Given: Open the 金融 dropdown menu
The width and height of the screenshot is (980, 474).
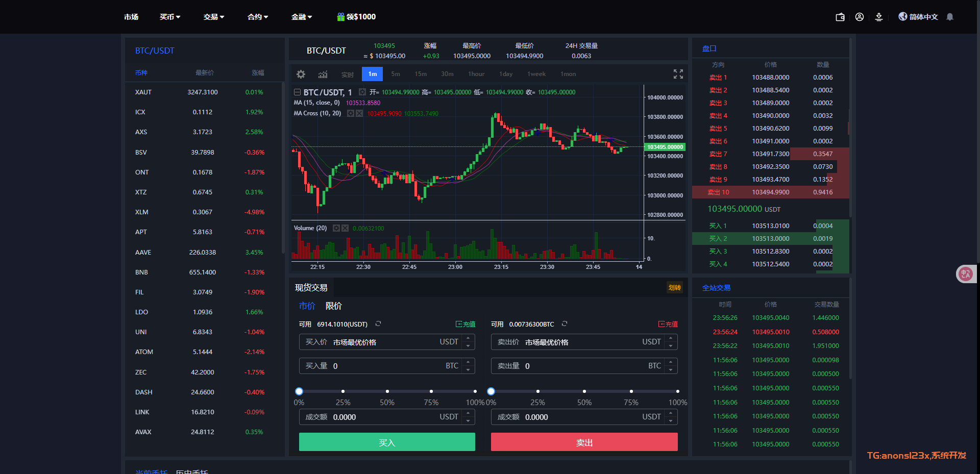Looking at the screenshot, I should pyautogui.click(x=301, y=17).
